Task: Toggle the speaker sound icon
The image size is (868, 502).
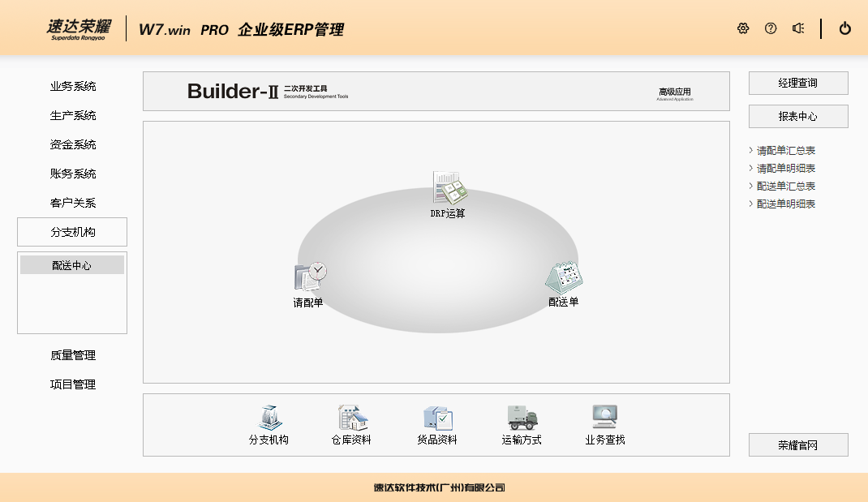Action: [x=798, y=28]
